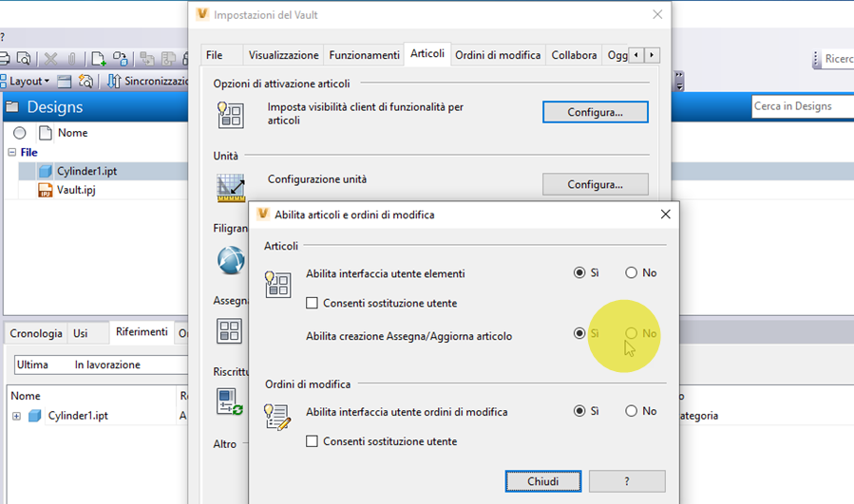Click the toolbar overflow chevron beside the dialog

tap(679, 81)
